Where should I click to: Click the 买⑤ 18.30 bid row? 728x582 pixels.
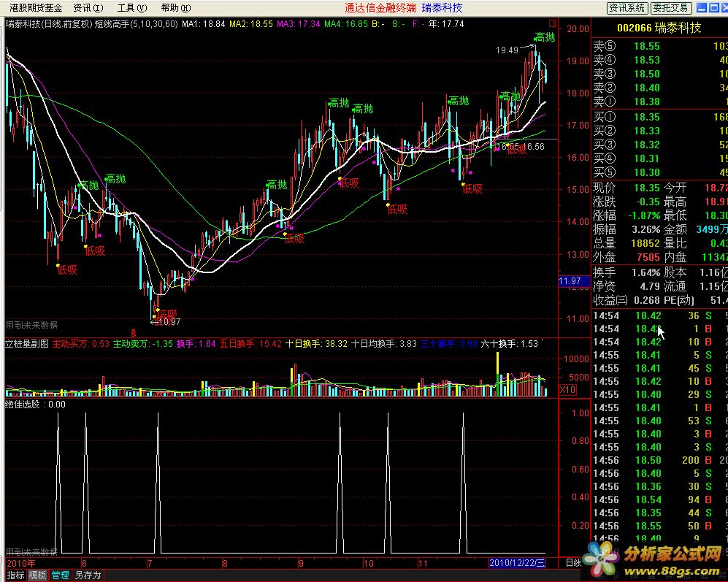[x=660, y=172]
